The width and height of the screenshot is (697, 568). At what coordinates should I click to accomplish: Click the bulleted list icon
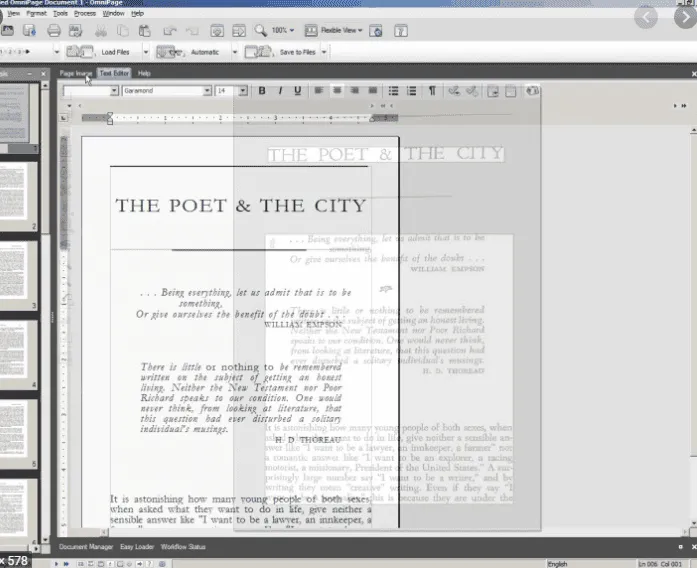393,91
